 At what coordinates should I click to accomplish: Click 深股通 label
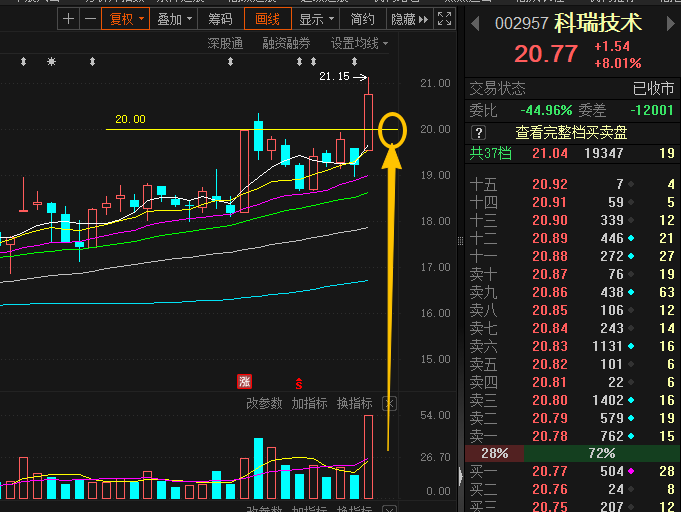click(x=225, y=43)
